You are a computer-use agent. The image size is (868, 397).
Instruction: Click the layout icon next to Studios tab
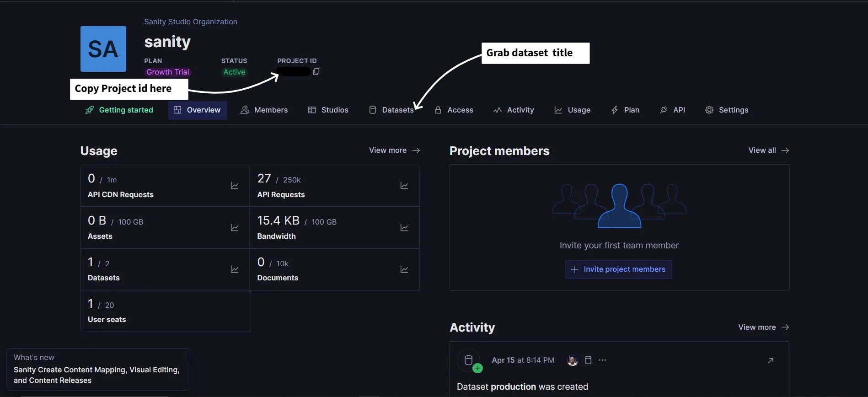pos(312,110)
